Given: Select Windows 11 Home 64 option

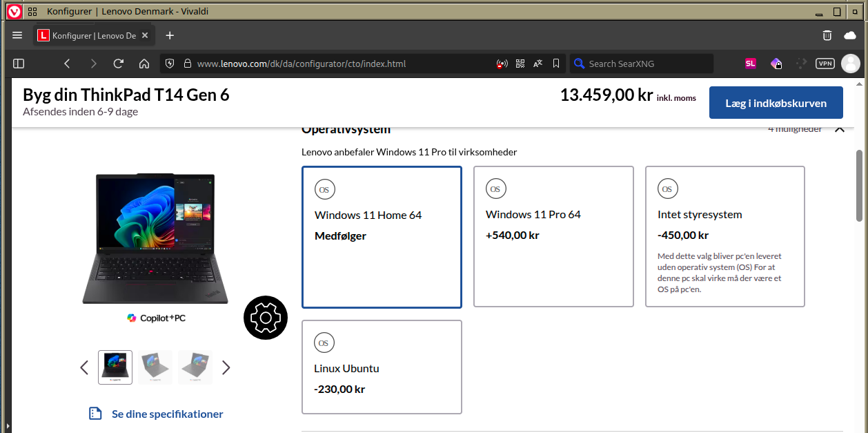Looking at the screenshot, I should (x=382, y=237).
